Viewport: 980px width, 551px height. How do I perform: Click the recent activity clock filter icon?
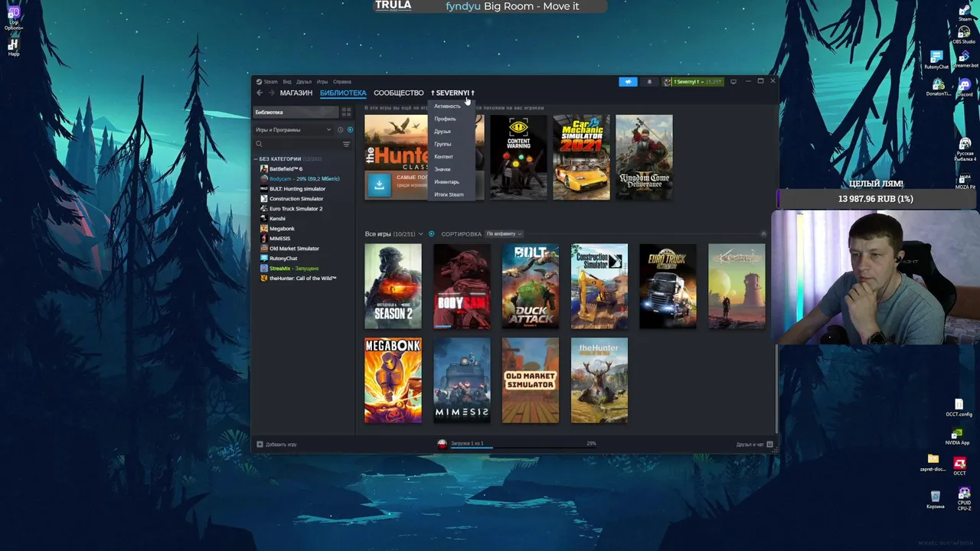pos(341,130)
